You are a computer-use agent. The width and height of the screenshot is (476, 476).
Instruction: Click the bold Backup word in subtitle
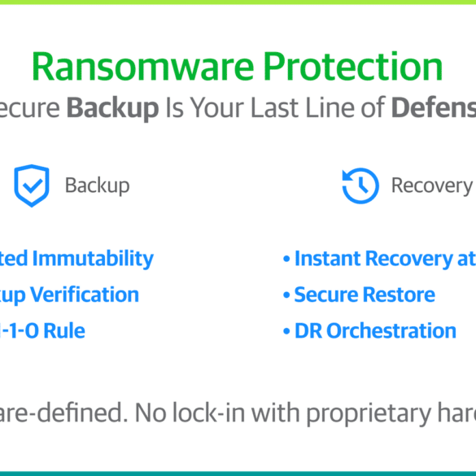[112, 108]
